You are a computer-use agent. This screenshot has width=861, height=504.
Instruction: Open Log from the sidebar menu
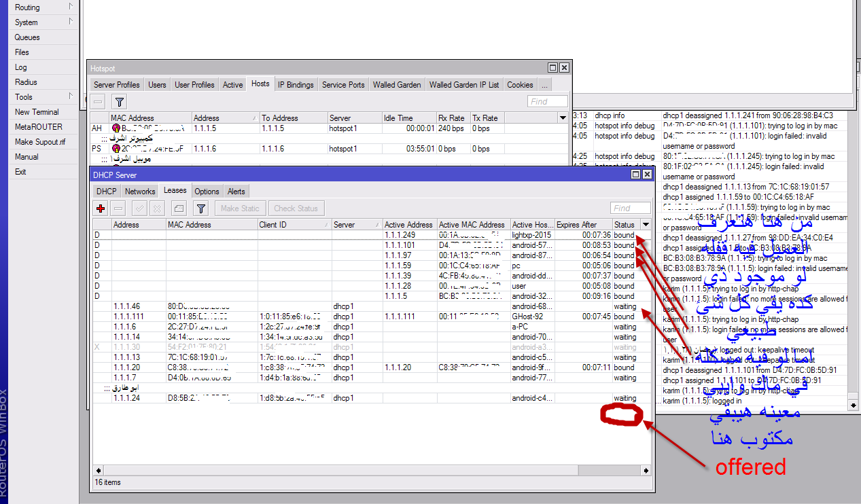coord(21,67)
